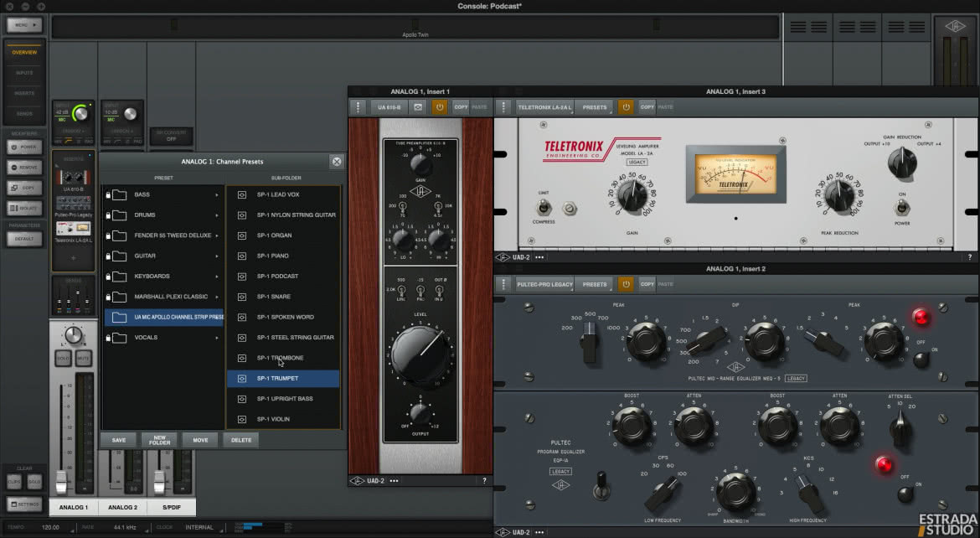Click the help question mark in the Teletronix footer
980x538 pixels.
click(x=970, y=257)
